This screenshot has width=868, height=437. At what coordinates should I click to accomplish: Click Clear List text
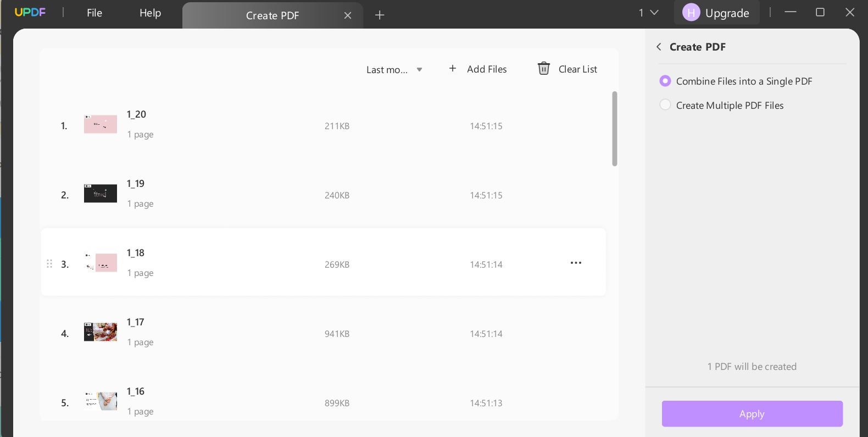[x=578, y=69]
